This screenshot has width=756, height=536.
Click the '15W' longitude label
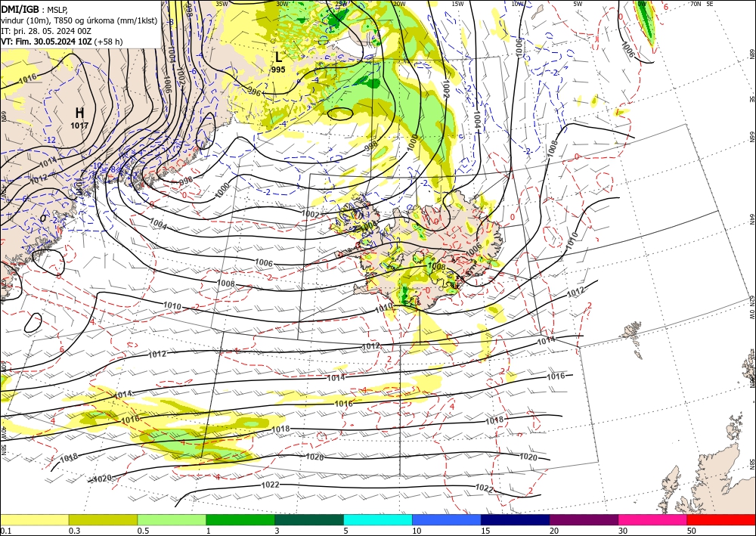(x=457, y=4)
